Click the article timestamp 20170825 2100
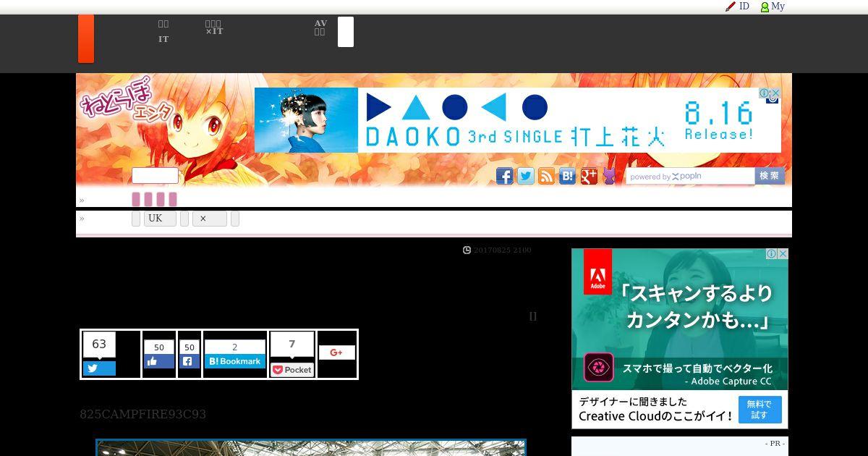The image size is (868, 456). (x=503, y=250)
